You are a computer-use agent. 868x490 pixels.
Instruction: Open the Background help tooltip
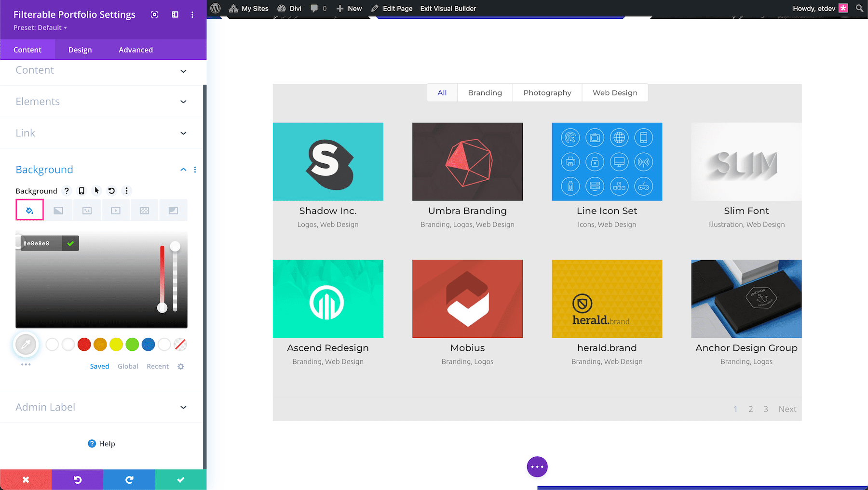(x=67, y=190)
